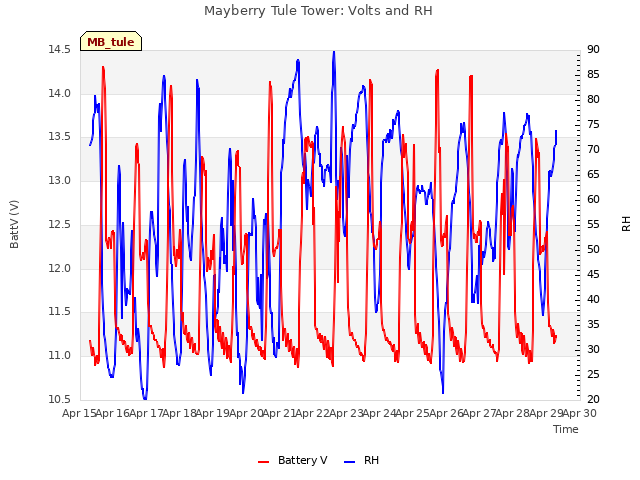Click the Apr 19 date label
640x480 pixels.
coord(213,413)
